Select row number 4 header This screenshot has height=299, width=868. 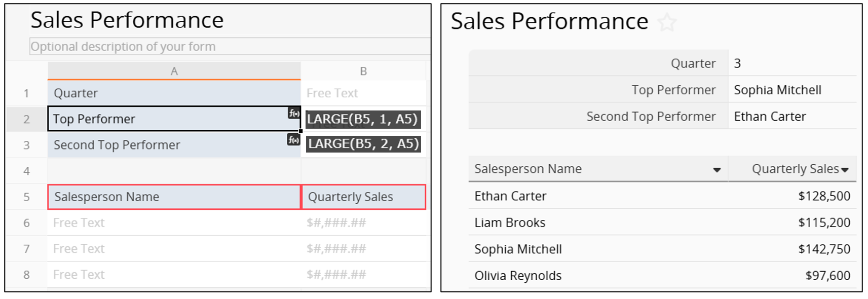26,171
